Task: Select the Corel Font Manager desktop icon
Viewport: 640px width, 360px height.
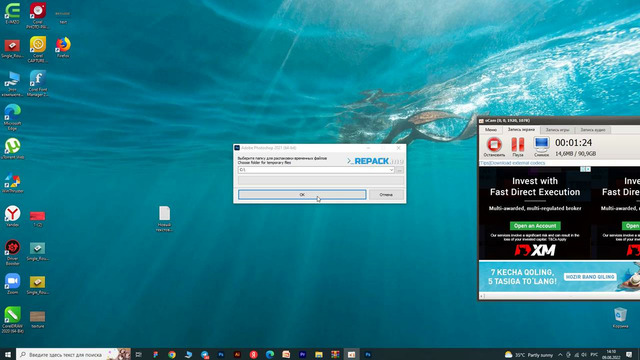Action: [x=38, y=84]
